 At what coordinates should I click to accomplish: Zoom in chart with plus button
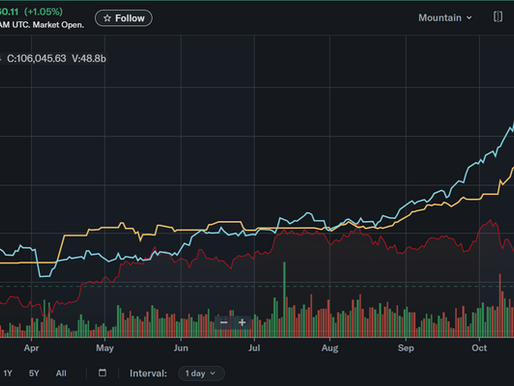[242, 322]
